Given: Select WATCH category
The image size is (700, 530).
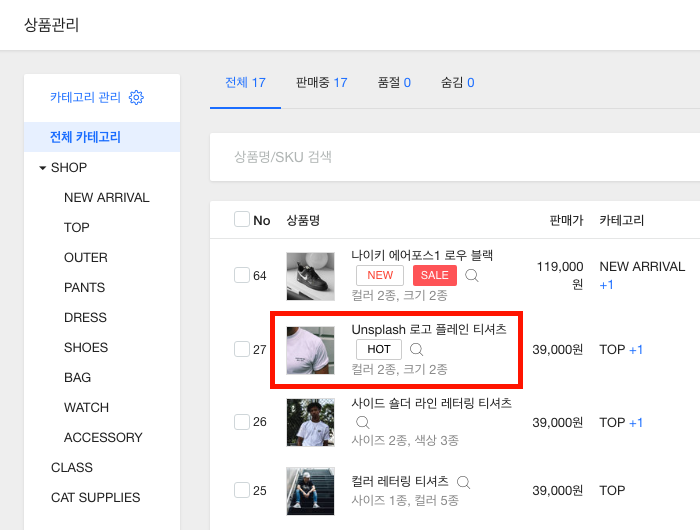Looking at the screenshot, I should pyautogui.click(x=87, y=408).
